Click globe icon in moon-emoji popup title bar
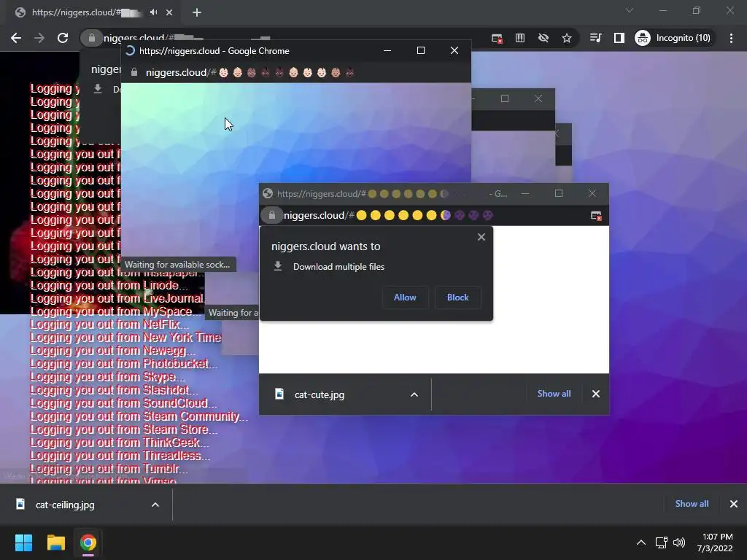747x560 pixels. click(x=268, y=193)
